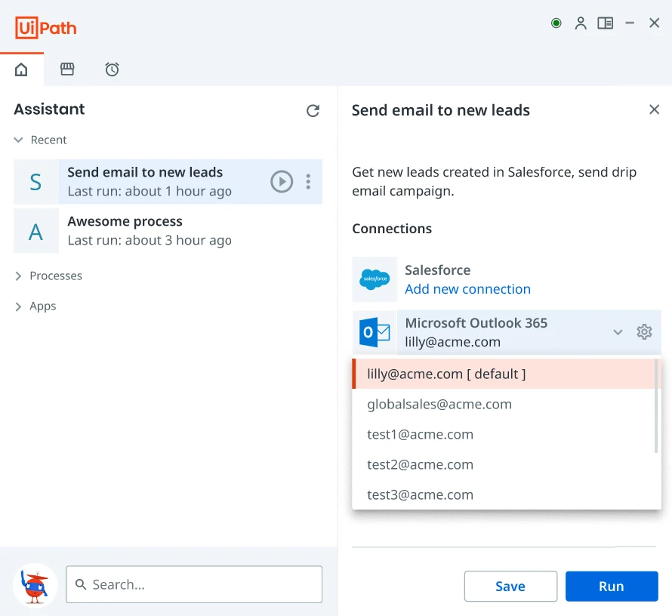Select the Awesome process row
This screenshot has height=616, width=672.
tap(168, 231)
